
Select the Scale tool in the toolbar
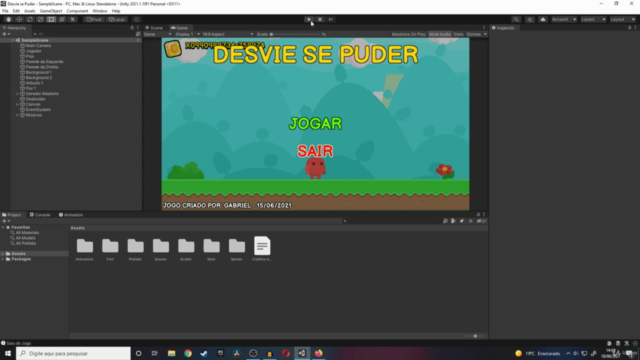click(40, 20)
